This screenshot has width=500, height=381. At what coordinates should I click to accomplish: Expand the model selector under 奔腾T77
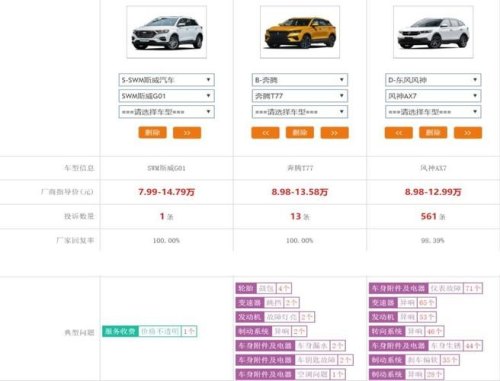[300, 112]
